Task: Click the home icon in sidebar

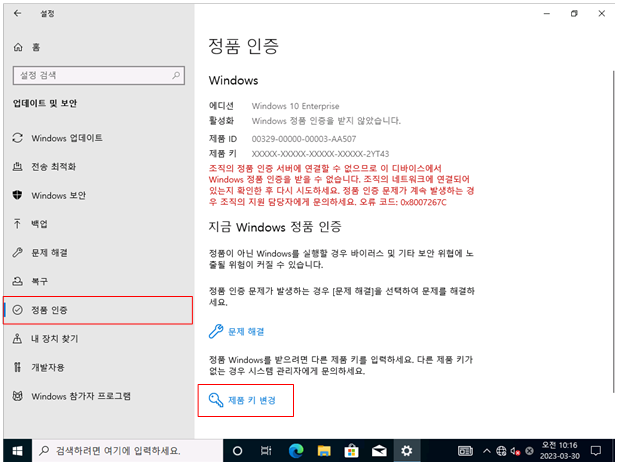Action: coord(18,47)
